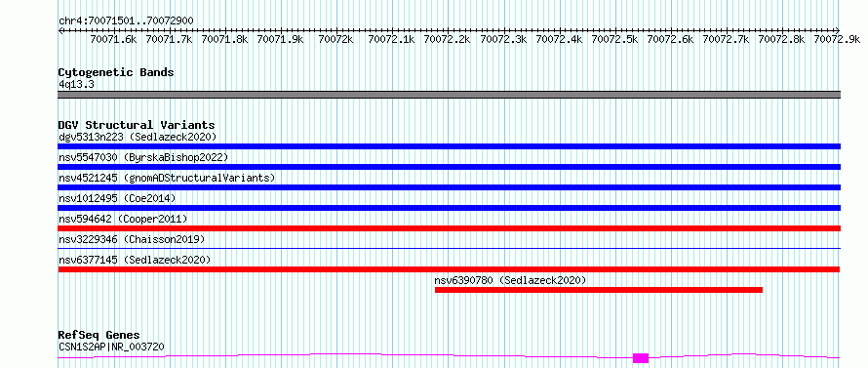Click the 70072.3k ruler tick label
This screenshot has width=868, height=368.
click(x=503, y=39)
